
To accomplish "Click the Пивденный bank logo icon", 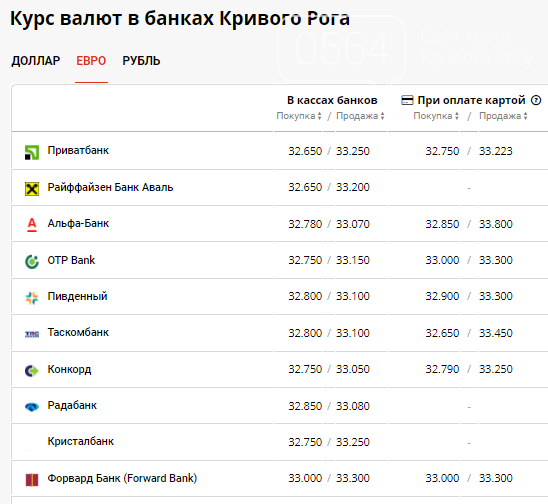I will click(x=32, y=298).
